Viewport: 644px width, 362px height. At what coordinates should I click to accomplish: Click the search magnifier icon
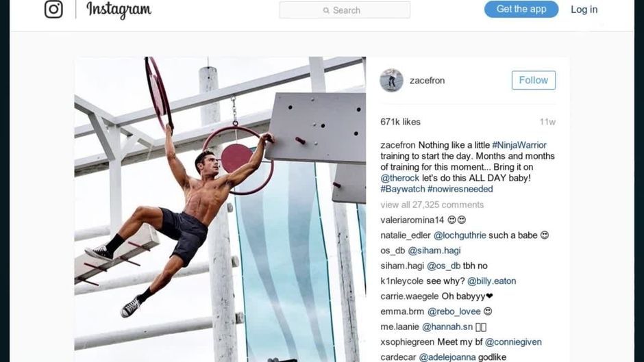click(x=326, y=10)
